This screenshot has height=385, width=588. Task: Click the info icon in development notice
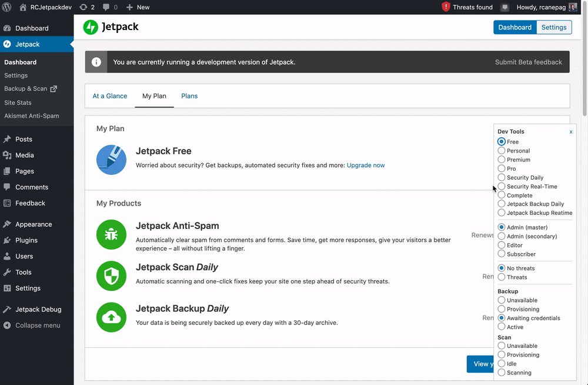96,62
